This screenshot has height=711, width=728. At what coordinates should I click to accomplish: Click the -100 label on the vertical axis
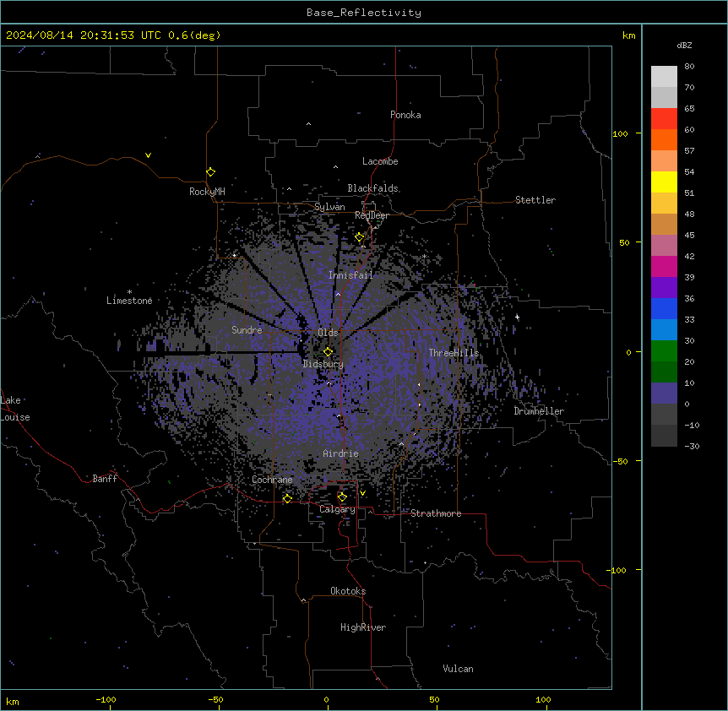[617, 570]
